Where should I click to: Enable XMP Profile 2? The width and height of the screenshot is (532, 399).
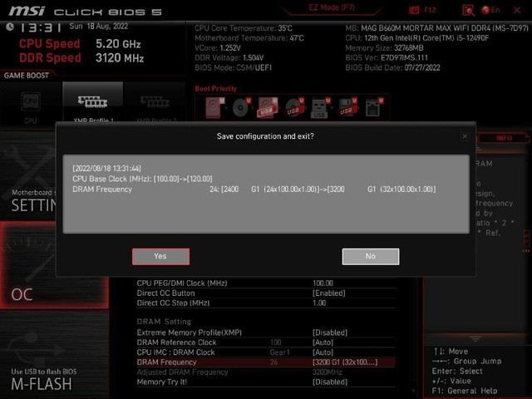click(x=155, y=102)
